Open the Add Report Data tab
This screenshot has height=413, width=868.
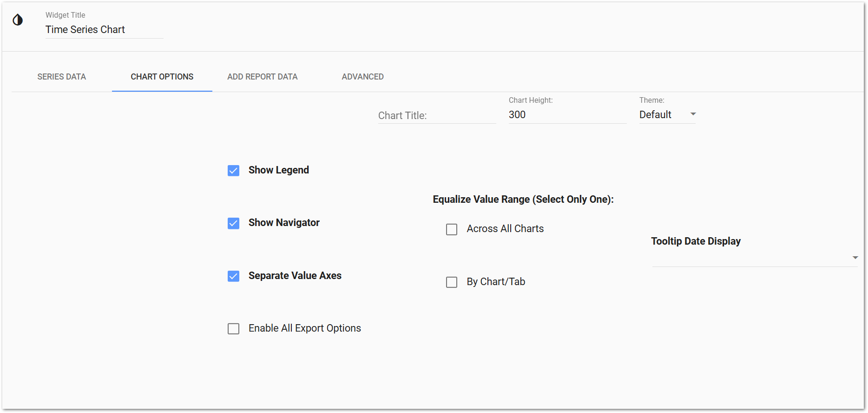[262, 77]
